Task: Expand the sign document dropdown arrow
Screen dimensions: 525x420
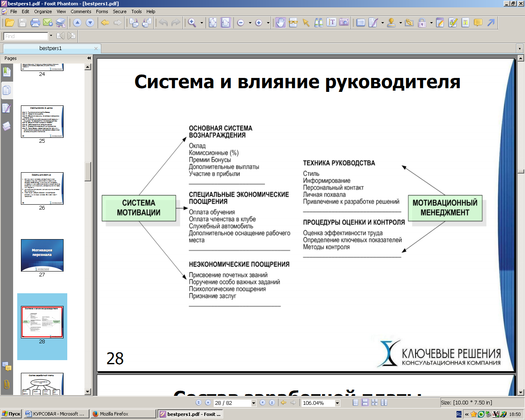Action: (382, 23)
